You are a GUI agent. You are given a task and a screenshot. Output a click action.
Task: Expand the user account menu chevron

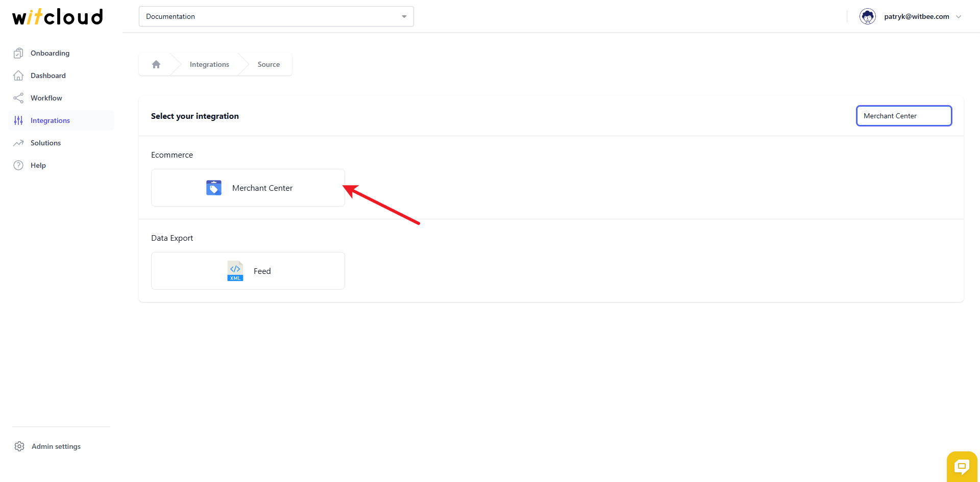[x=959, y=17]
